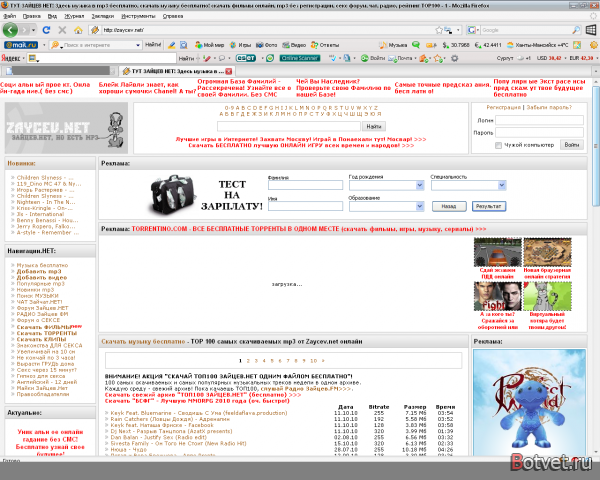Open the Закладки menu

[x=103, y=16]
